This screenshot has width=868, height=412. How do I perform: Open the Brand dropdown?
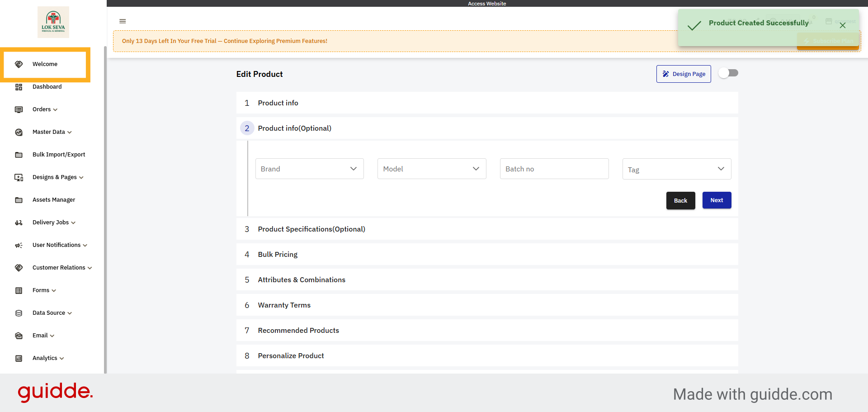pyautogui.click(x=309, y=169)
